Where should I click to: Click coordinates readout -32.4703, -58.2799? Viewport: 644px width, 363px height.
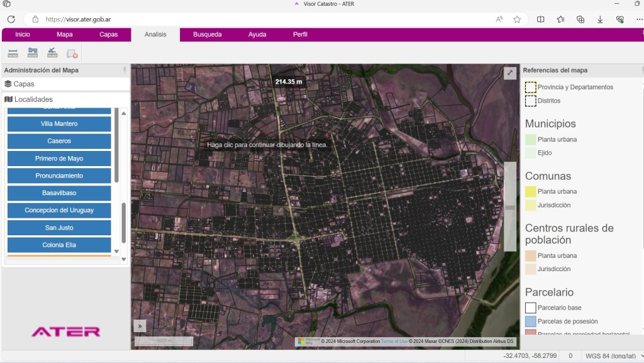pos(530,356)
